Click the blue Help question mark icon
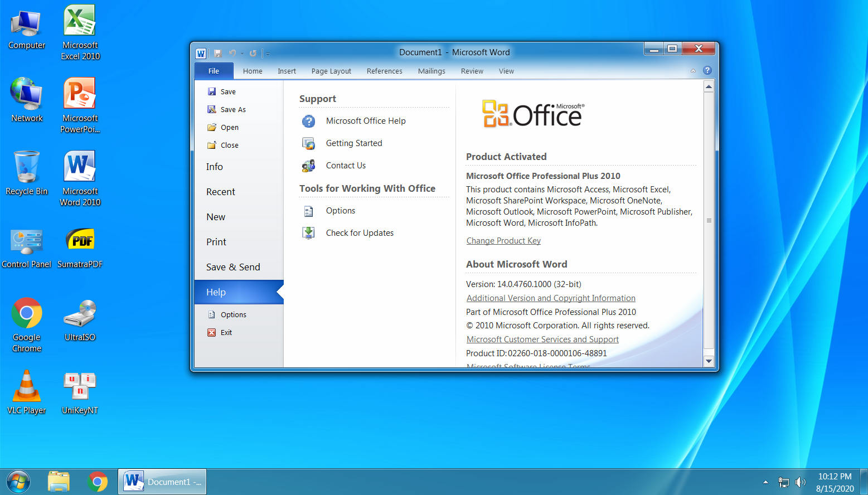 click(707, 70)
